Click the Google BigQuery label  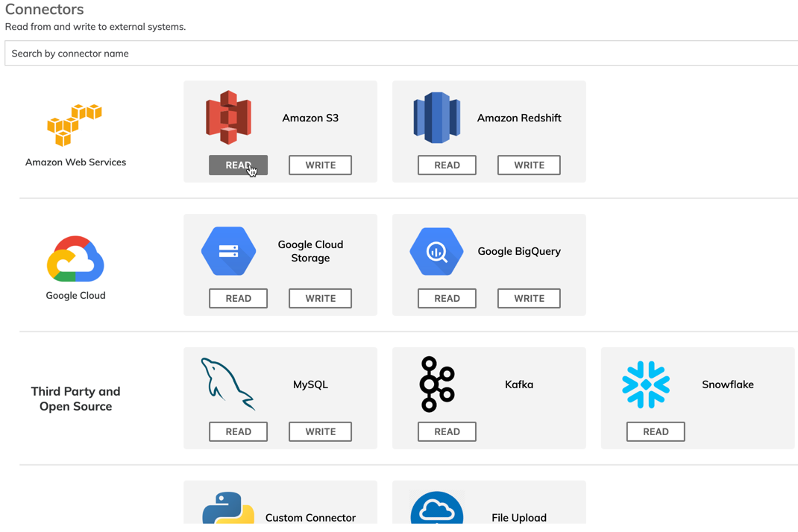tap(519, 251)
